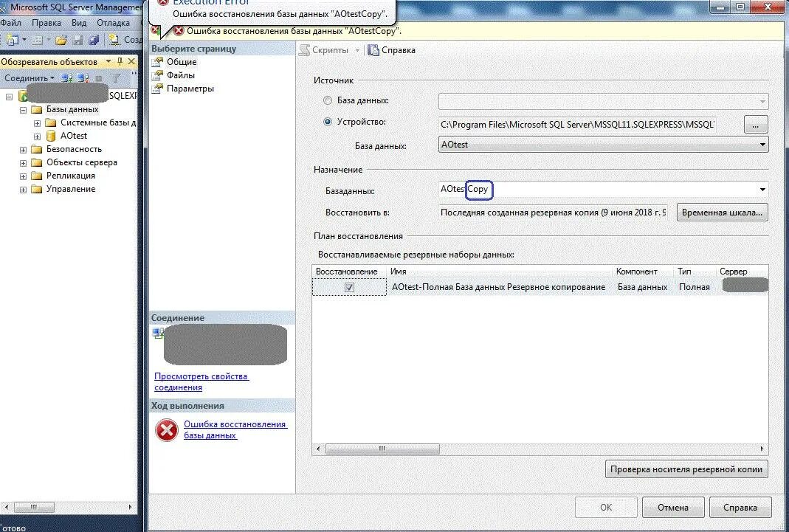Open the Object Explorer window position dropdown arrow

coord(108,61)
